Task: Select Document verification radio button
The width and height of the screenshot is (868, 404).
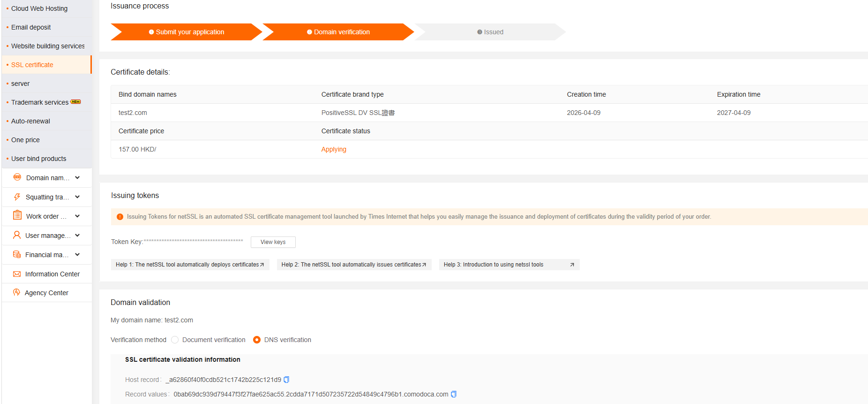Action: point(175,340)
